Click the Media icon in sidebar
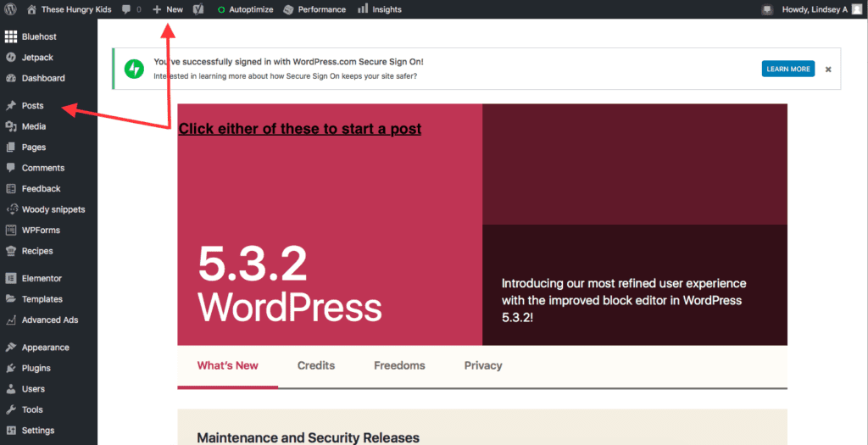This screenshot has width=868, height=445. (x=10, y=127)
